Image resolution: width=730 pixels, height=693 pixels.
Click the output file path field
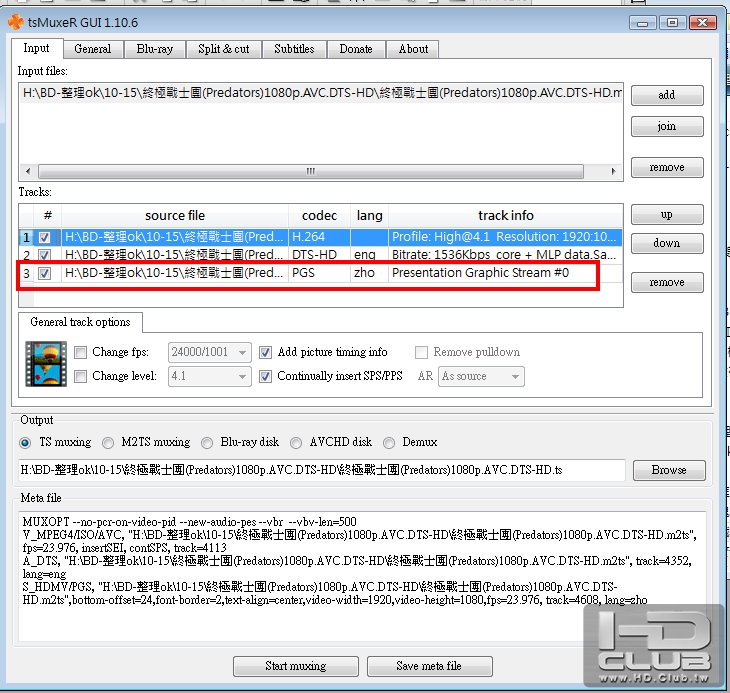coord(321,470)
